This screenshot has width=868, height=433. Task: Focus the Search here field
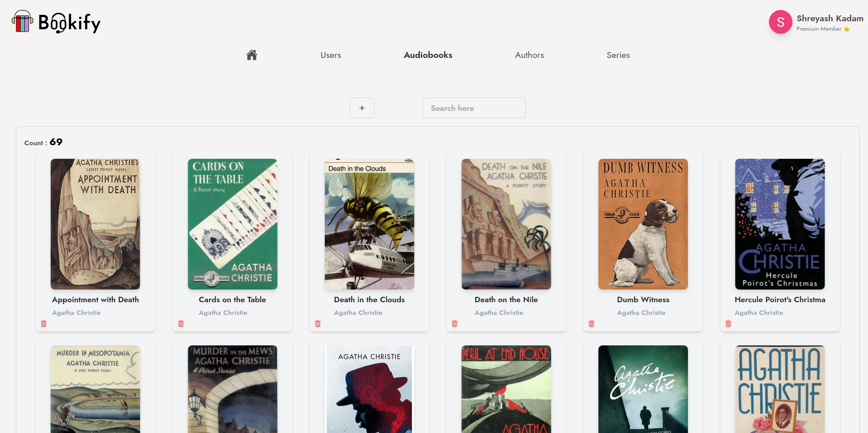coord(474,108)
